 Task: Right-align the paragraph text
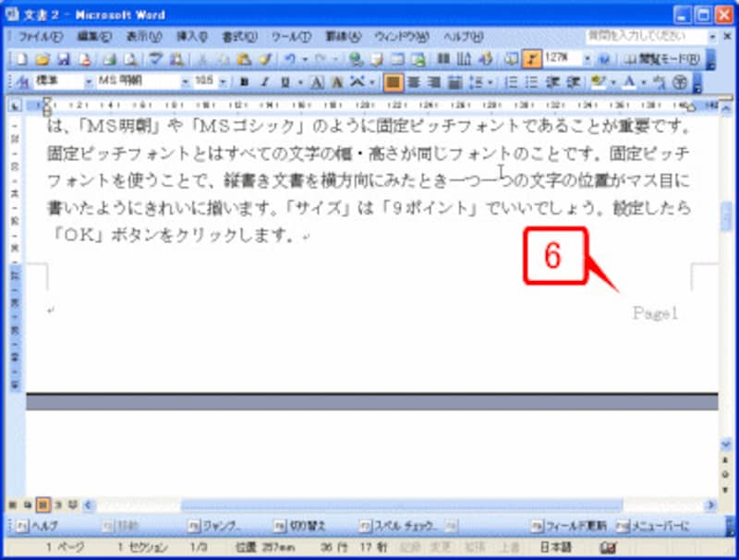pyautogui.click(x=433, y=82)
